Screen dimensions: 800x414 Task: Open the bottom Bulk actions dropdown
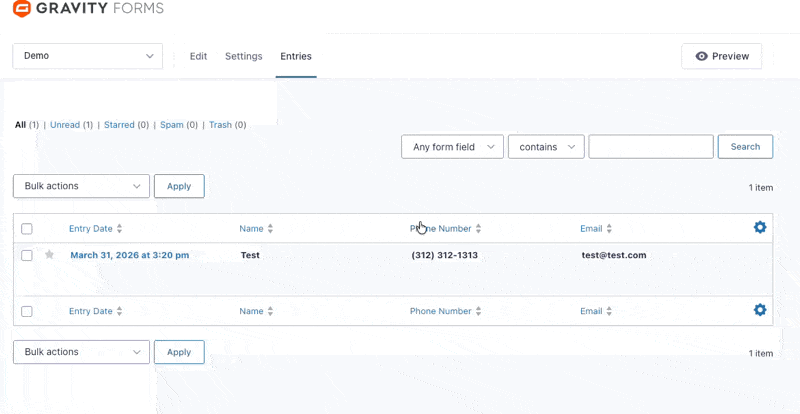pyautogui.click(x=81, y=352)
